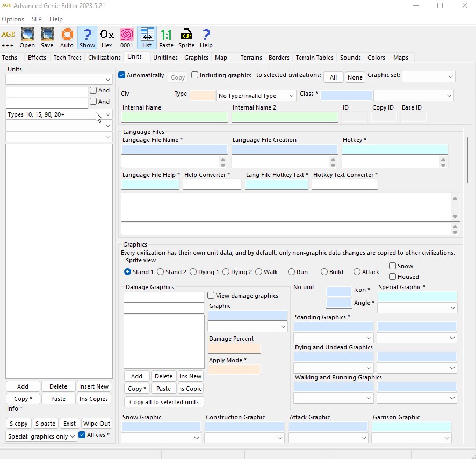Select the Dying 1 sprite view radio button
The image size is (476, 459).
point(192,272)
